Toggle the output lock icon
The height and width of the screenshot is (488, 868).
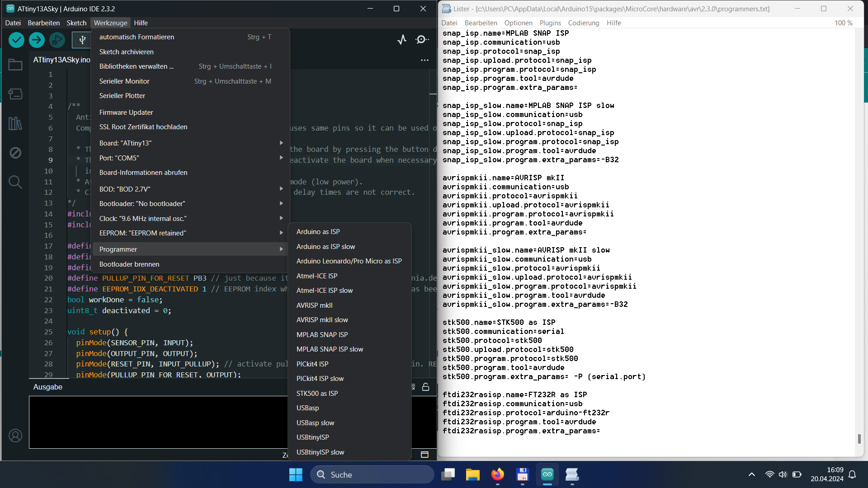425,387
